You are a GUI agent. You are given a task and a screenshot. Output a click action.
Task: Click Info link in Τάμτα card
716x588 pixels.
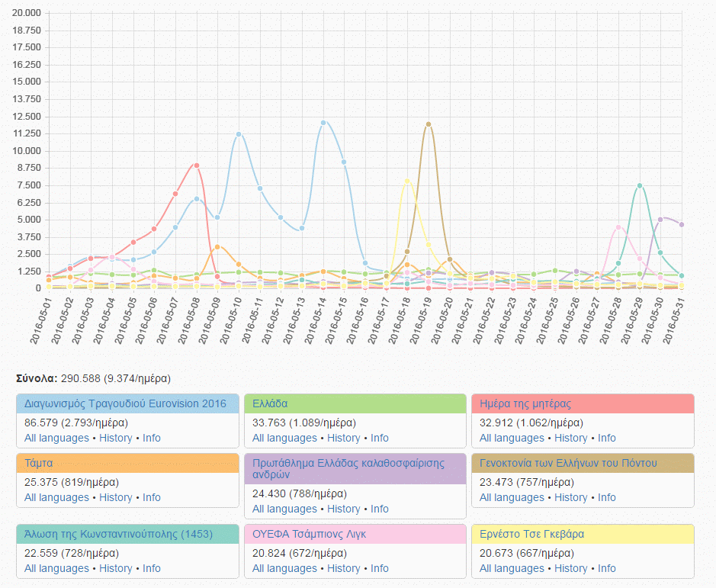(x=152, y=497)
